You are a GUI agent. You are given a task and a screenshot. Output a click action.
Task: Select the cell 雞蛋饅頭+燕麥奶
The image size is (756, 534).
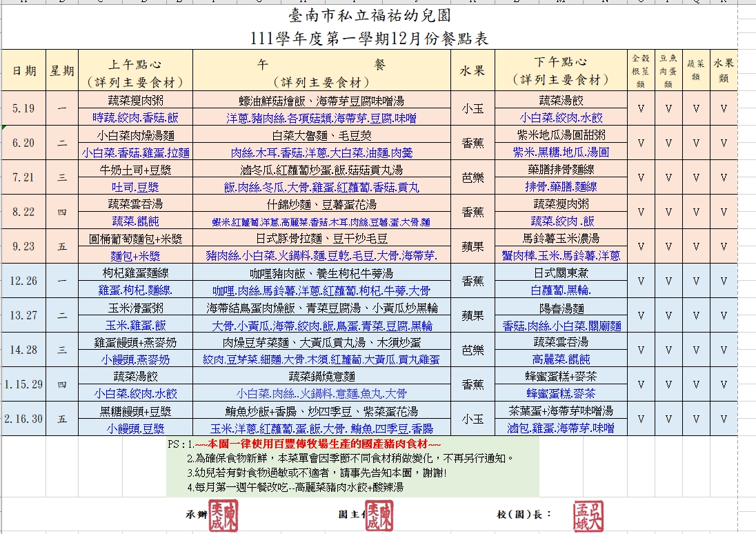click(x=135, y=342)
